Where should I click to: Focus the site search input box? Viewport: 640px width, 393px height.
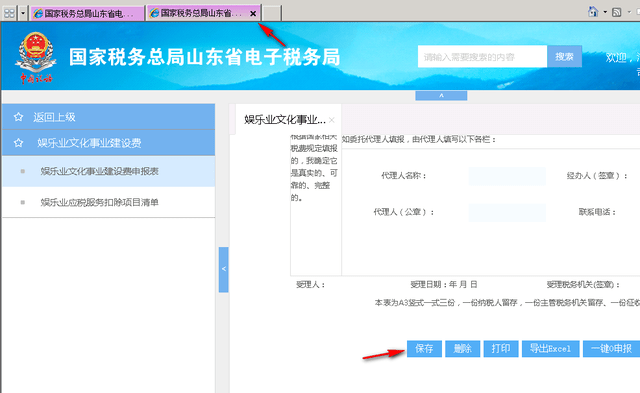pos(482,56)
